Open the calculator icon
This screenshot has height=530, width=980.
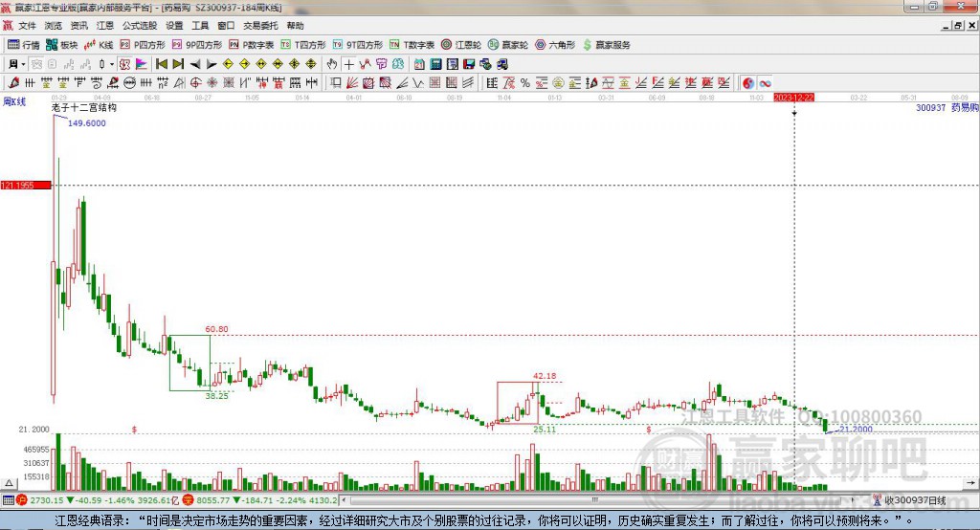[x=435, y=64]
